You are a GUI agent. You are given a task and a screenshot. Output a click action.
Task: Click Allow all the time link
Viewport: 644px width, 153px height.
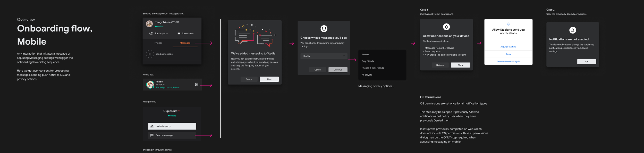click(508, 47)
